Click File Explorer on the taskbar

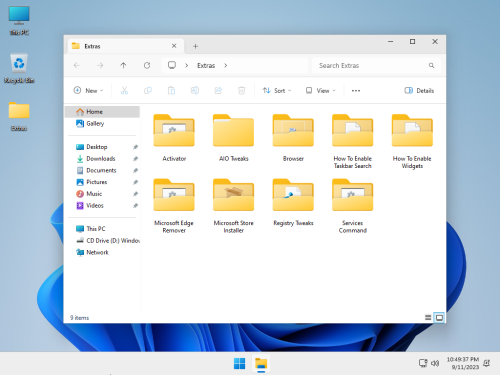pos(261,364)
